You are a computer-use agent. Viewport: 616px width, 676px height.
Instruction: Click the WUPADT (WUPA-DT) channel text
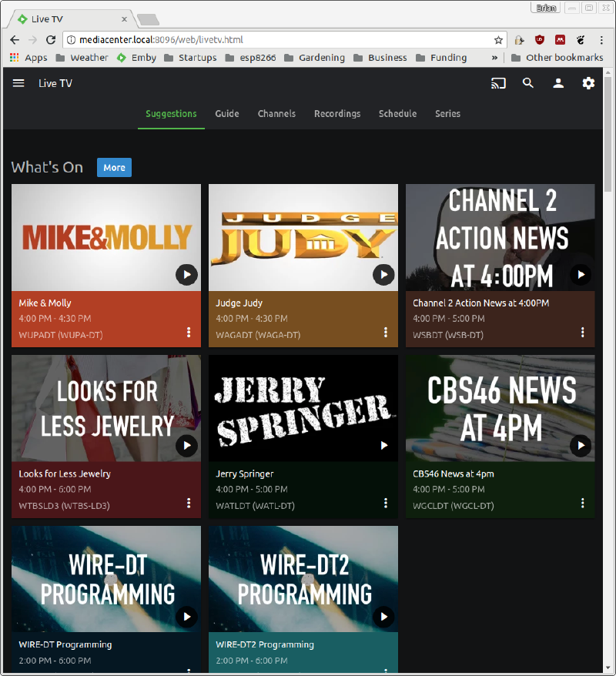(61, 335)
